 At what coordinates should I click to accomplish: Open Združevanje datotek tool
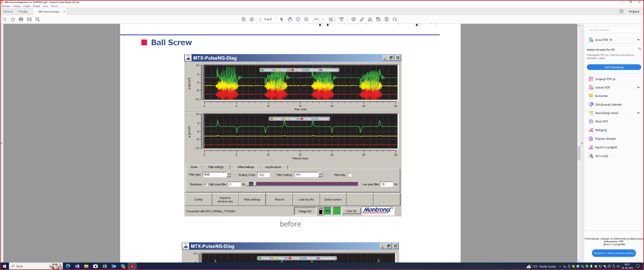tap(608, 104)
